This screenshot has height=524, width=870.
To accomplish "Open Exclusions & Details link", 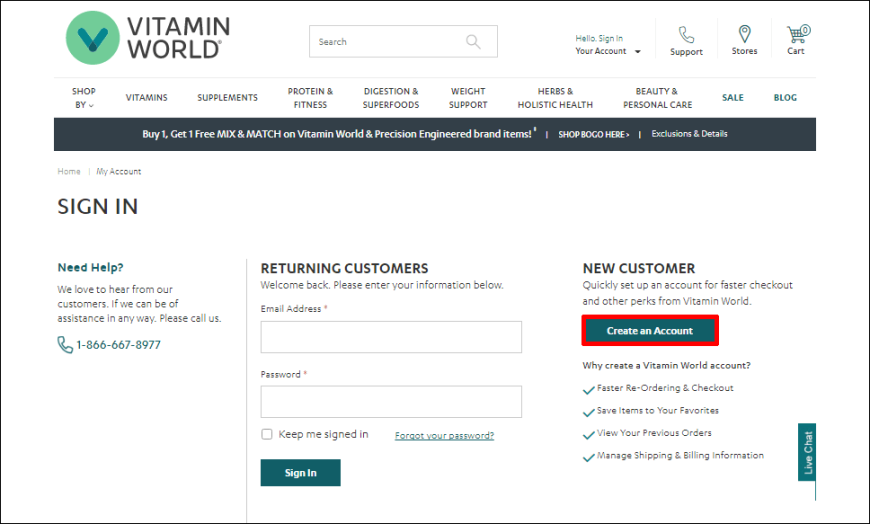I will click(689, 134).
